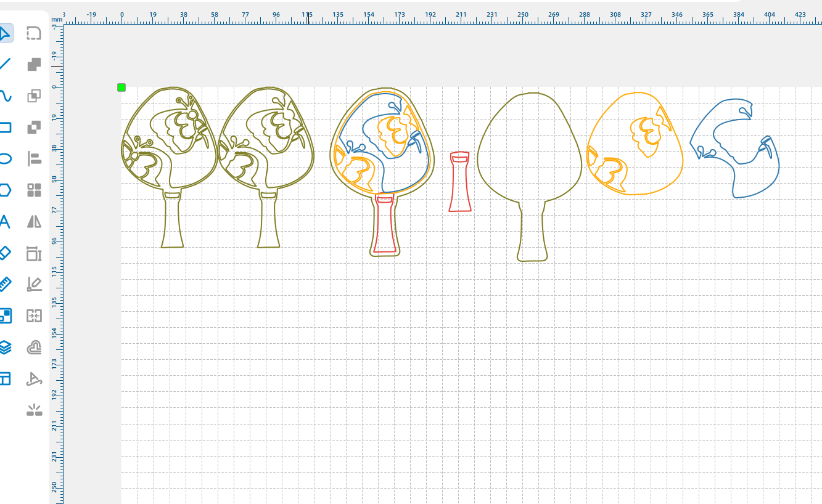The height and width of the screenshot is (504, 822).
Task: Select the text 'A' tool
Action: coord(4,222)
